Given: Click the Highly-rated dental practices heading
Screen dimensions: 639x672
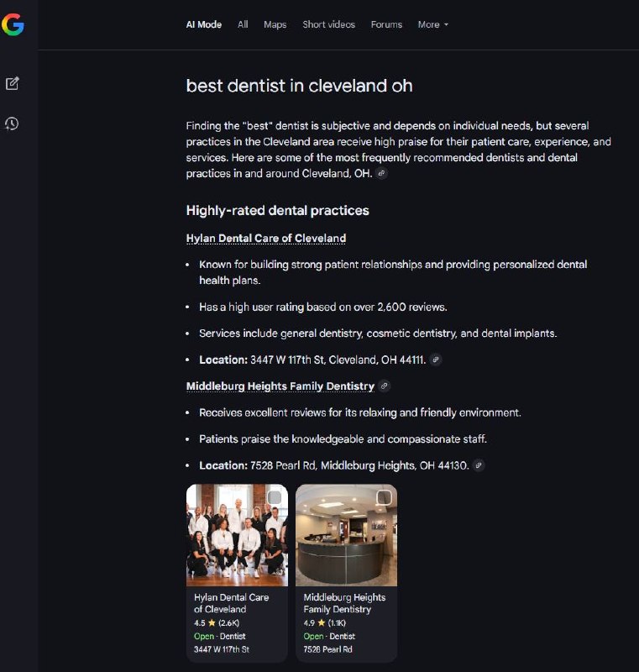Looking at the screenshot, I should point(278,211).
